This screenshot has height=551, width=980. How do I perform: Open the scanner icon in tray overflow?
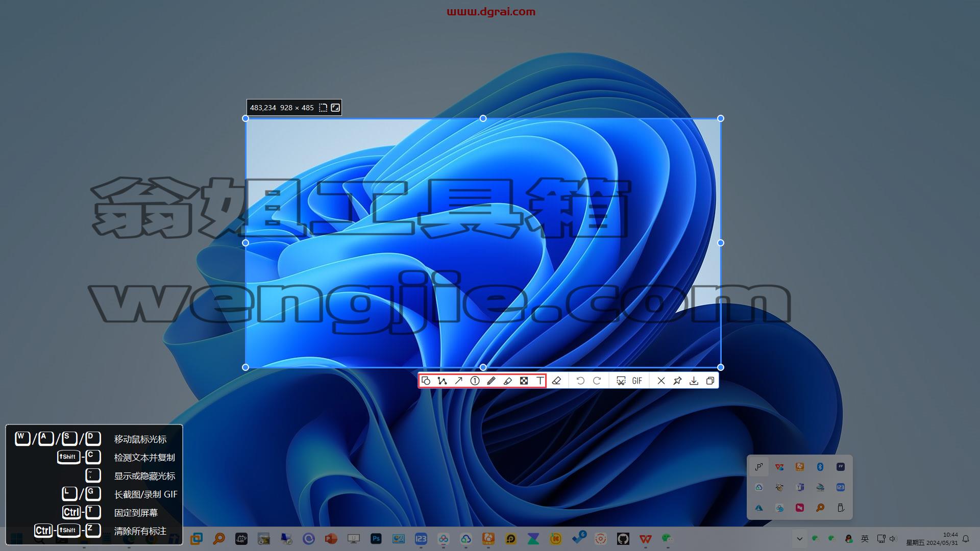coord(820,487)
